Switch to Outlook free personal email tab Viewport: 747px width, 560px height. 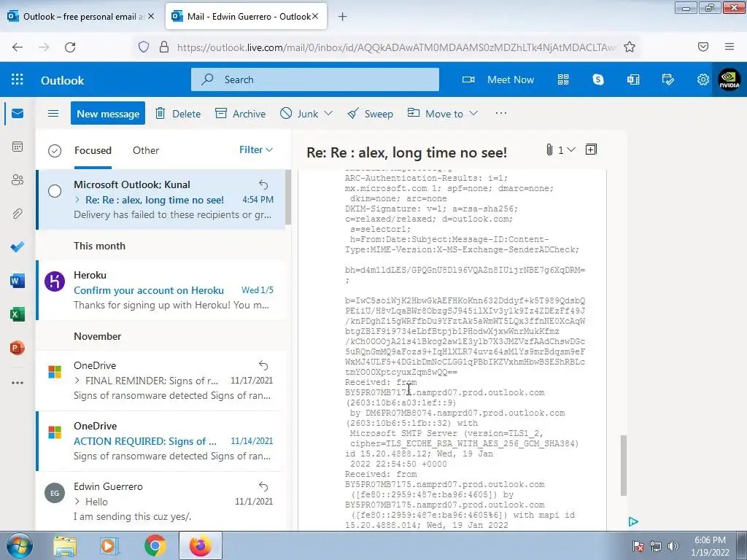tap(80, 17)
